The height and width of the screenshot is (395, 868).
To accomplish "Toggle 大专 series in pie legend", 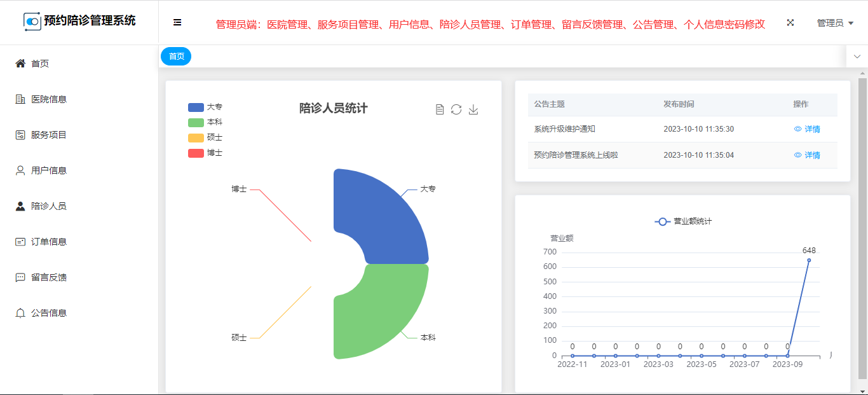I will tap(205, 107).
